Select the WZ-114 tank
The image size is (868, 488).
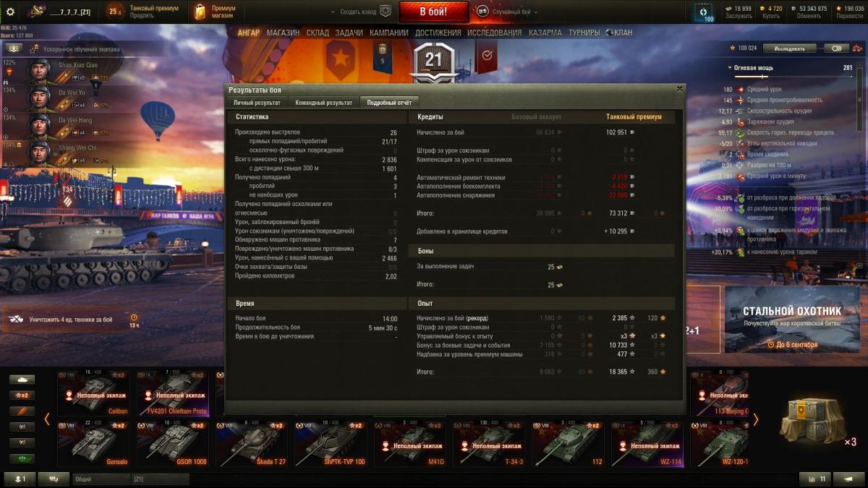(x=647, y=444)
